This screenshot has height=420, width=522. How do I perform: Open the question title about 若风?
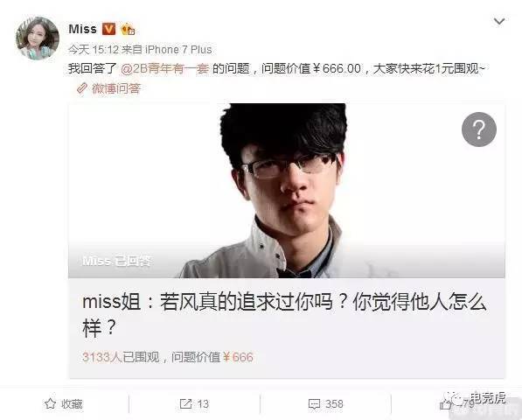pos(285,315)
